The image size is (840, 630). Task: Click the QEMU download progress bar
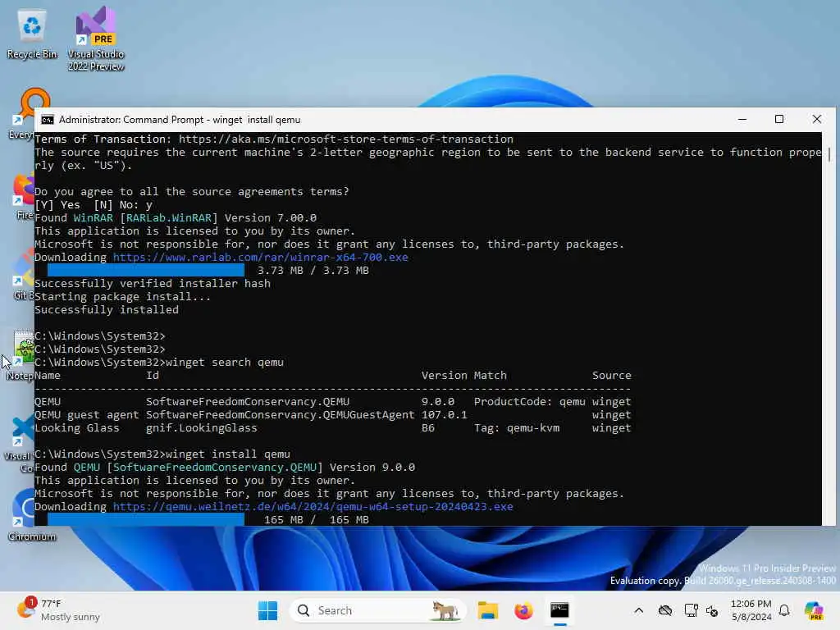click(146, 519)
